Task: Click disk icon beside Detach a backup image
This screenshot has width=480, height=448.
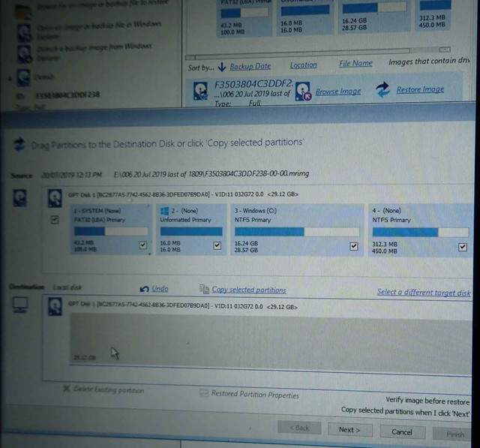Action: (x=24, y=53)
